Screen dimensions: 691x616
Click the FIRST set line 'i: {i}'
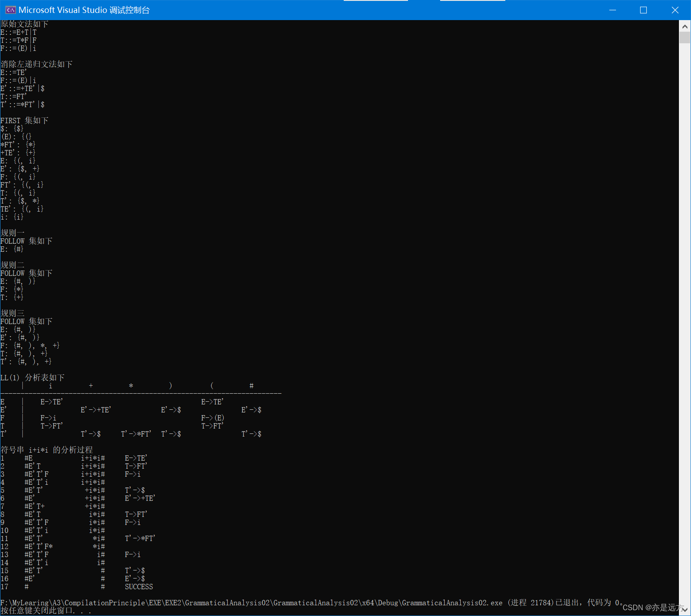[x=12, y=217]
